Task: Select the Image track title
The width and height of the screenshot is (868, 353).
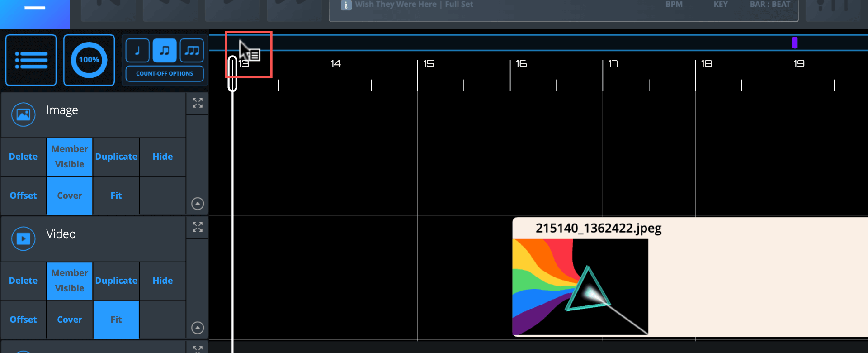Action: 62,110
